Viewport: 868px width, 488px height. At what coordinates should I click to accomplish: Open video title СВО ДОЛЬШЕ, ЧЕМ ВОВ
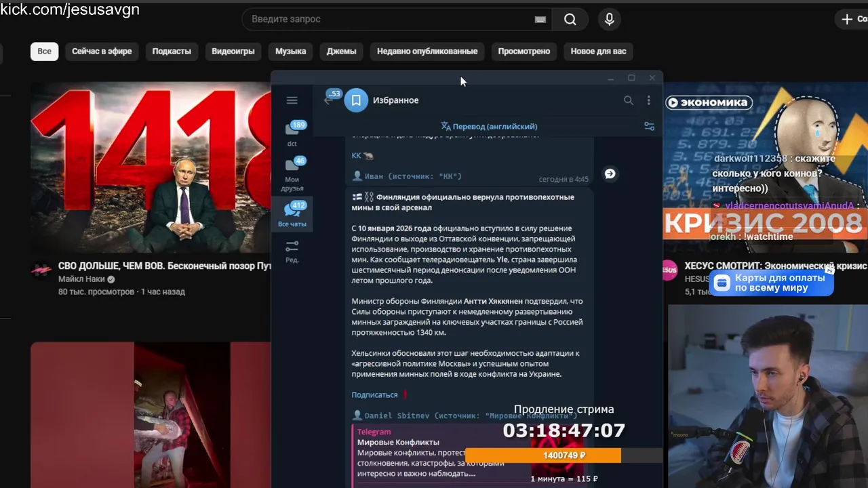165,266
